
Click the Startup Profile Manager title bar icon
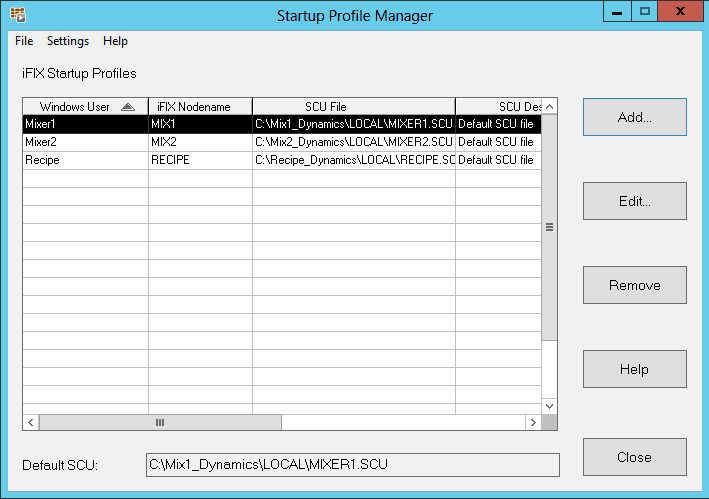(x=18, y=14)
